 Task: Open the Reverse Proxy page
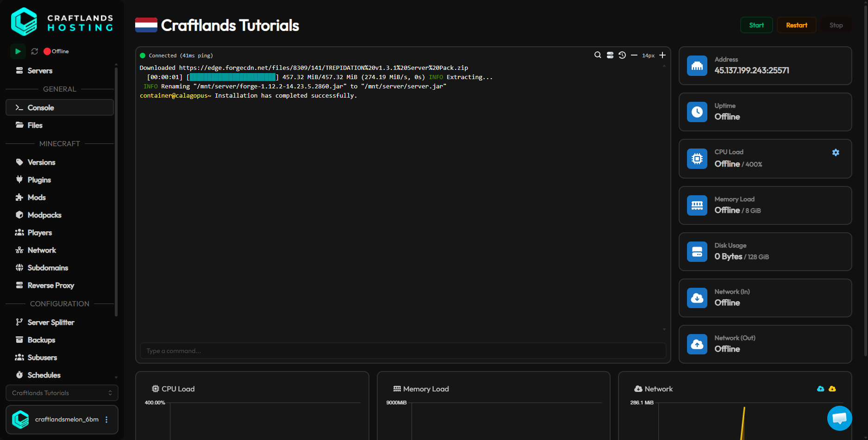coord(60,285)
